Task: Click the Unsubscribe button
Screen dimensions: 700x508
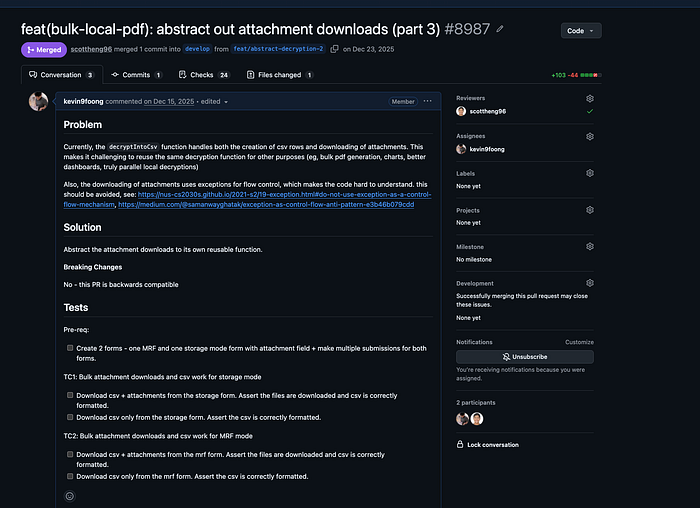Action: pos(525,357)
